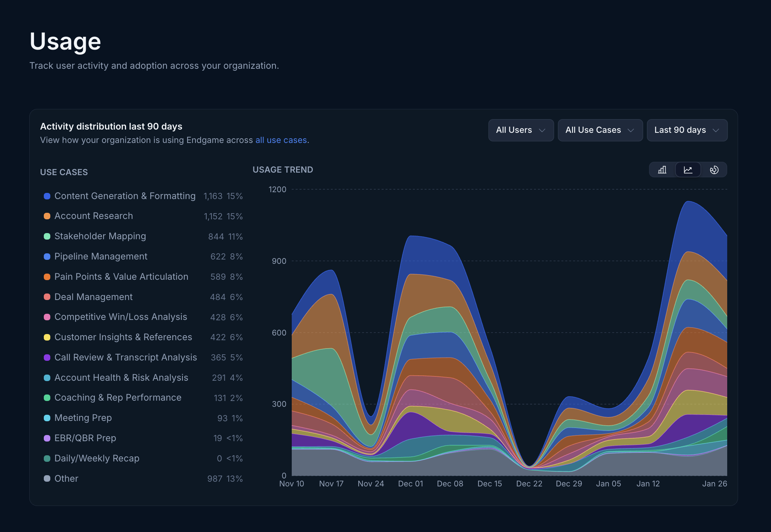Click the blue dot beside Content Generation & Formatting
771x532 pixels.
(47, 196)
